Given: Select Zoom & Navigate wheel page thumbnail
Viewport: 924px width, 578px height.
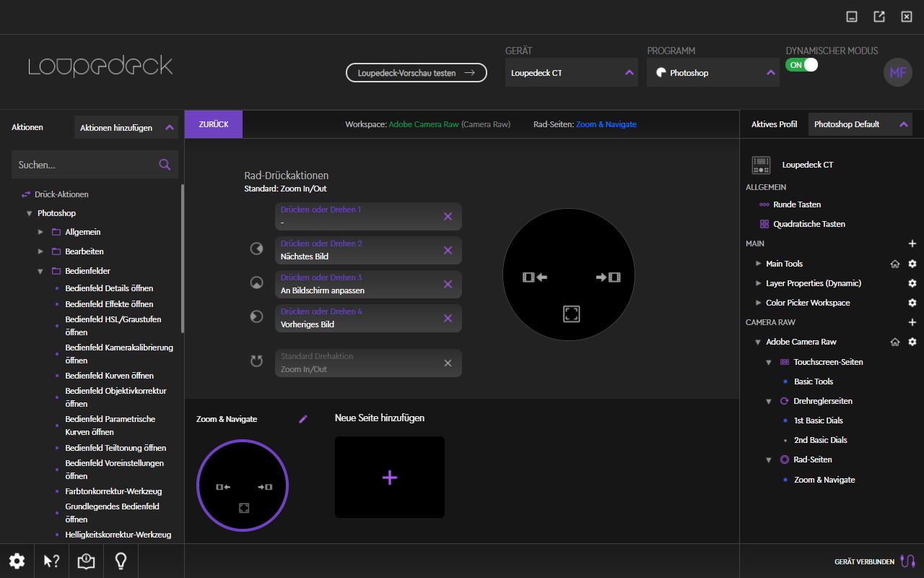Looking at the screenshot, I should click(x=243, y=486).
